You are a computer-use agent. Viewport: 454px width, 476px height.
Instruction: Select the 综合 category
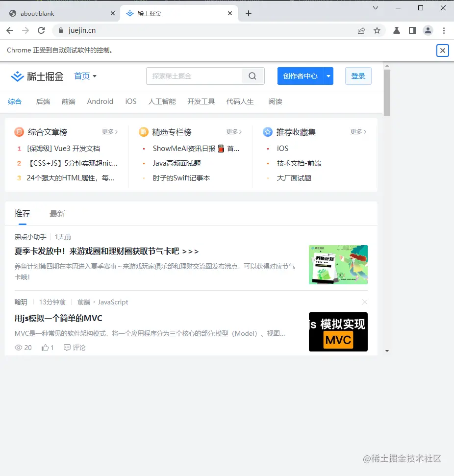pyautogui.click(x=15, y=101)
